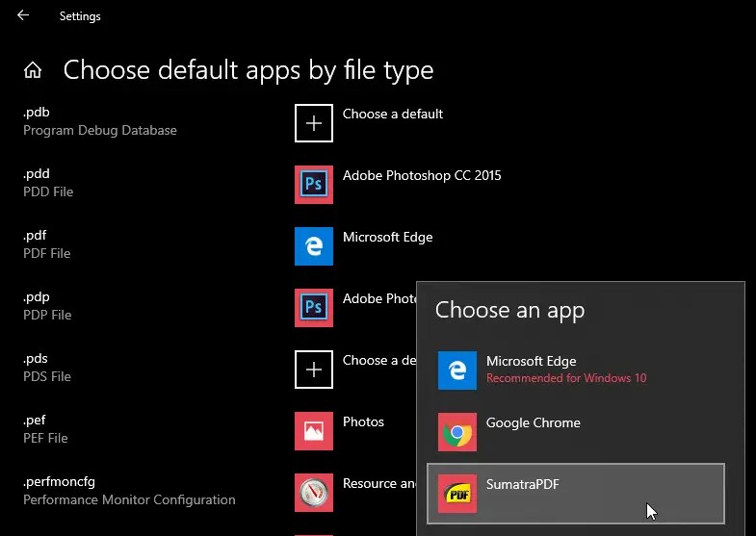The width and height of the screenshot is (756, 536).
Task: Go back using the Settings back arrow
Action: tap(23, 15)
